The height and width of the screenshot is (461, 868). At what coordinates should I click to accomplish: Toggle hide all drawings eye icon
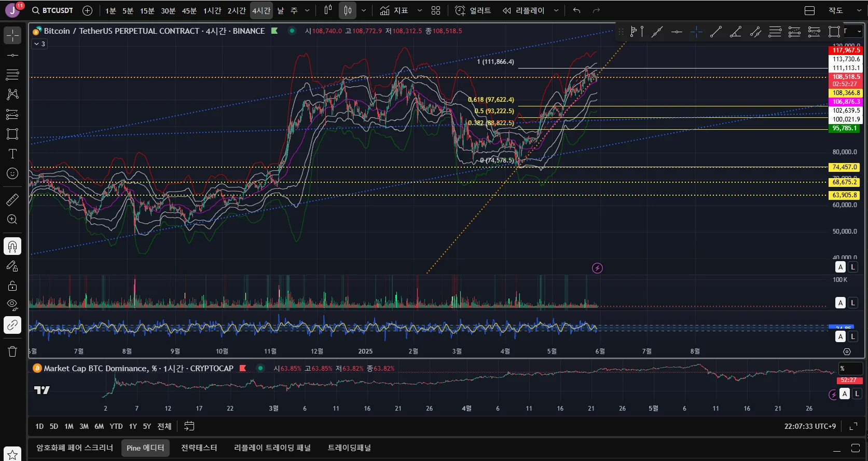point(12,304)
